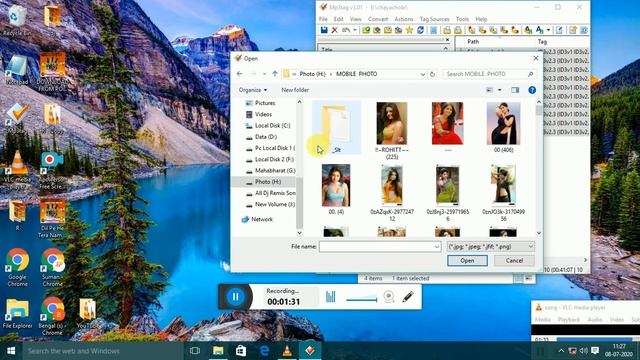Click New folder button
The image size is (640, 360).
pyautogui.click(x=295, y=90)
